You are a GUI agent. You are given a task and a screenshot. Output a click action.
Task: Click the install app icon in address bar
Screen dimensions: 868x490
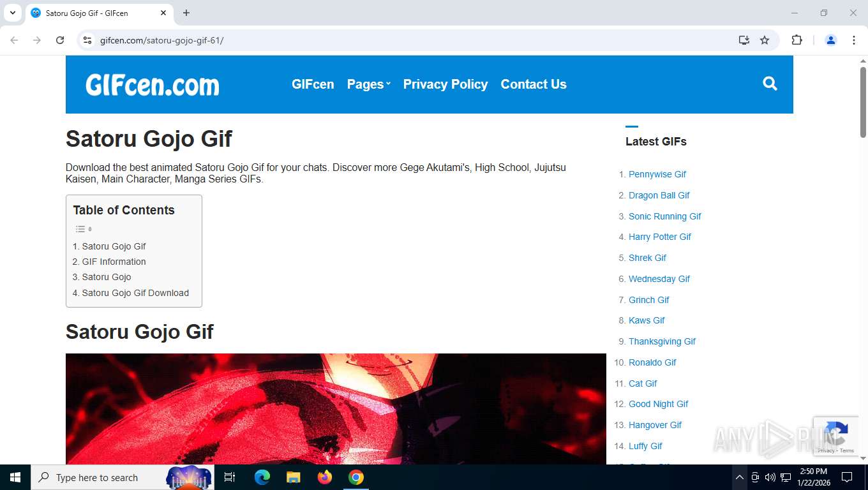(744, 40)
